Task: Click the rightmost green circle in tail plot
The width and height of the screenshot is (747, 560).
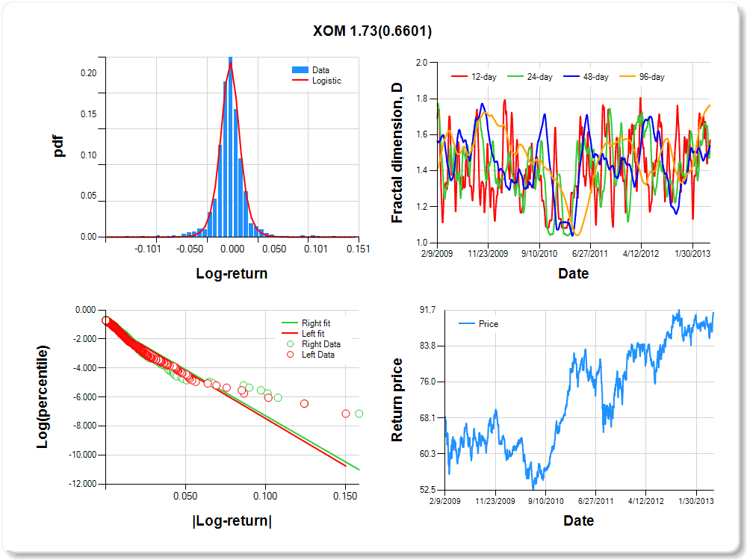Action: pos(359,414)
